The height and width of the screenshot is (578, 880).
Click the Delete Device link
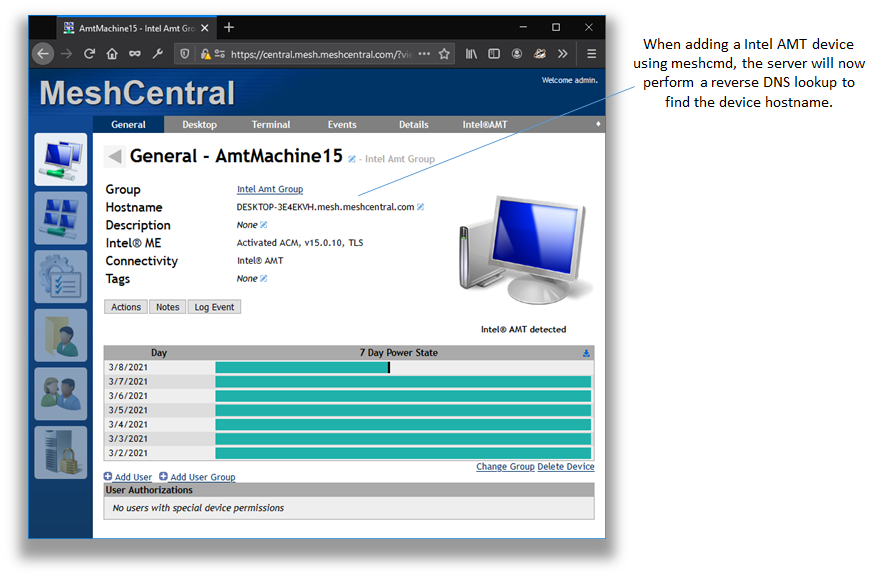(x=566, y=466)
